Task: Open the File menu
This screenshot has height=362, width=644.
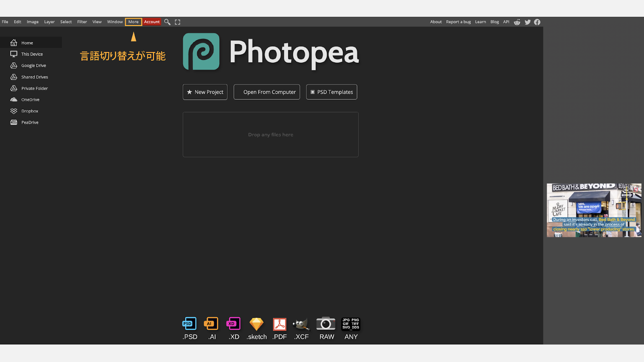Action: (5, 22)
